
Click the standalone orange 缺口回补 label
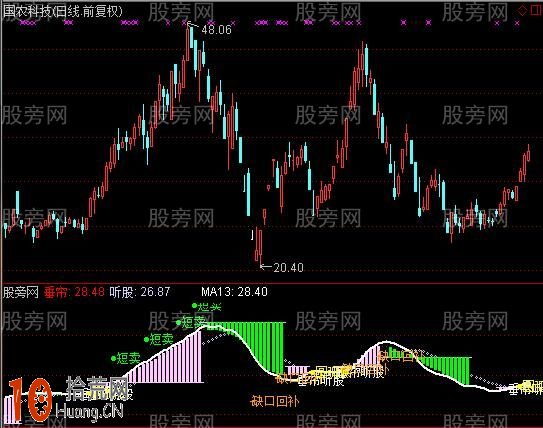tap(274, 401)
